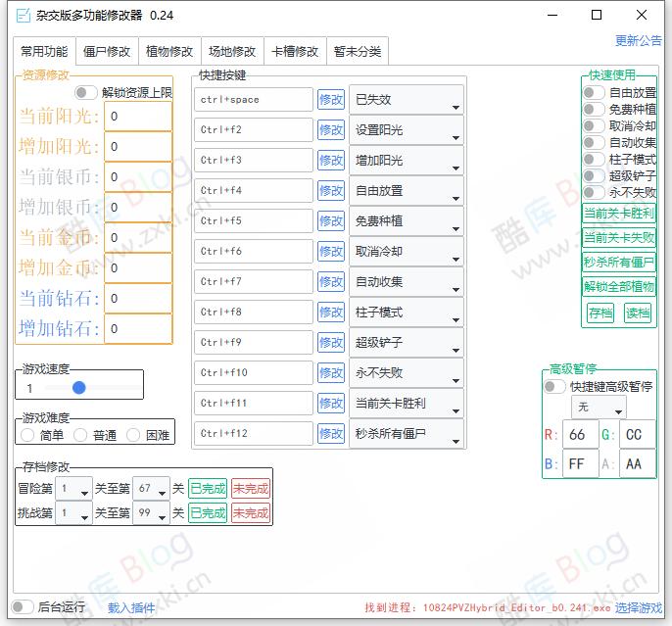Toggle 自动收集 quick switch
The height and width of the screenshot is (626, 672).
click(594, 142)
